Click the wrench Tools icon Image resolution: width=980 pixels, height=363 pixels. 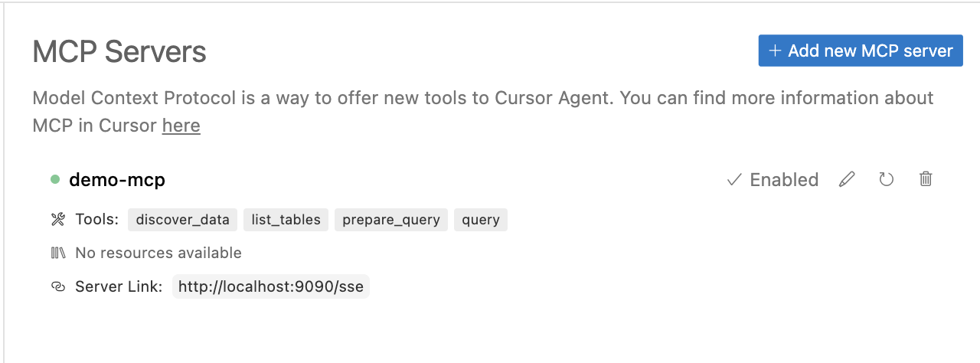(x=58, y=220)
